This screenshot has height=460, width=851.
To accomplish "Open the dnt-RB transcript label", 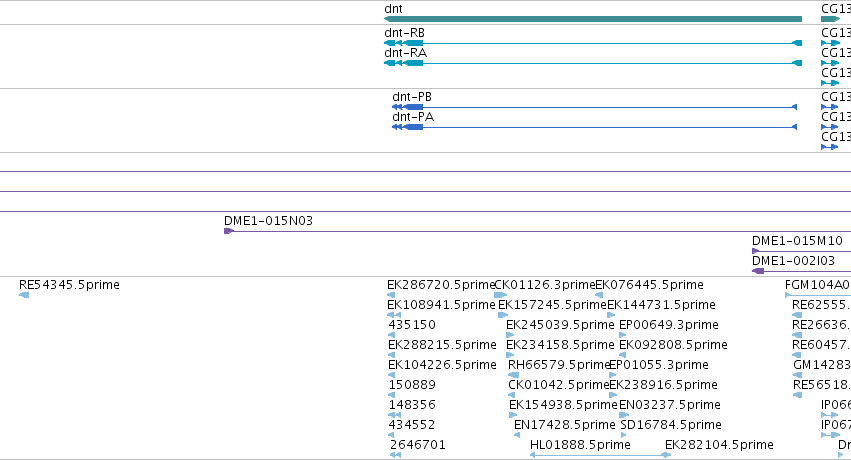I will click(x=404, y=33).
